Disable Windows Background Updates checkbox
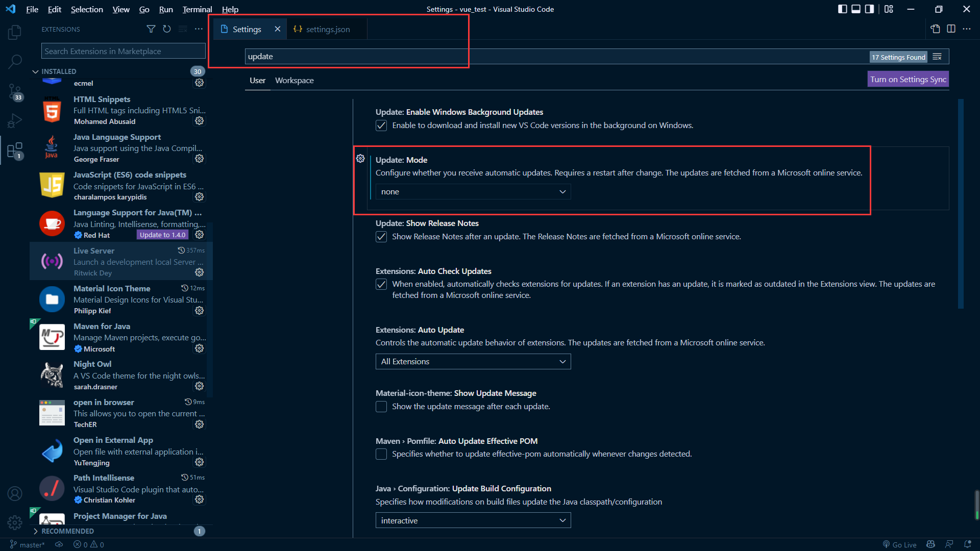The image size is (980, 551). point(381,126)
